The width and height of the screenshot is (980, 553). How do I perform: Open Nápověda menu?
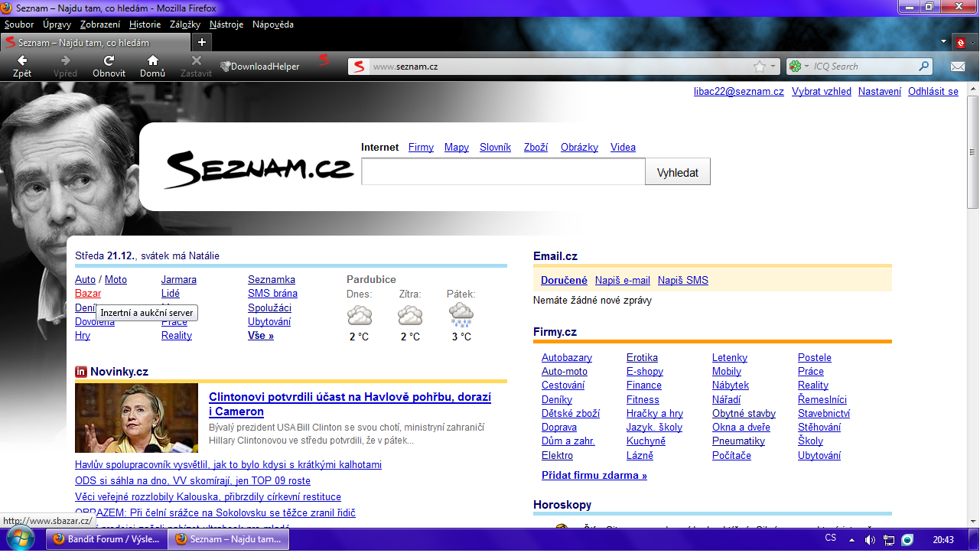pos(273,24)
